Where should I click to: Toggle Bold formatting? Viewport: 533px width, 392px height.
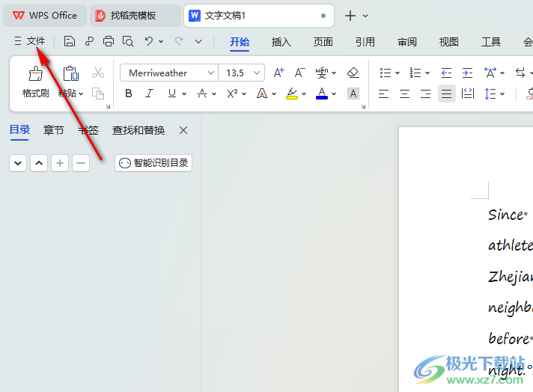(x=129, y=94)
